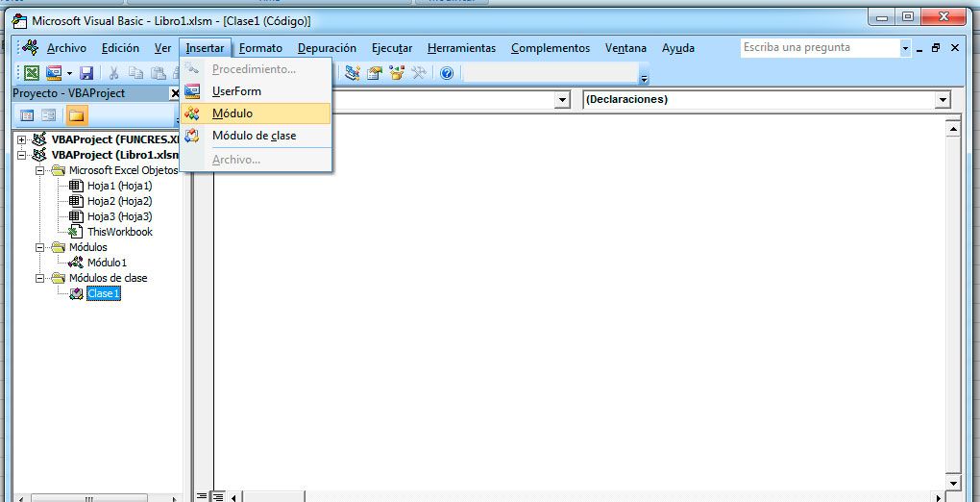
Task: Click the Insert UserForm toolbar icon
Action: 54,73
